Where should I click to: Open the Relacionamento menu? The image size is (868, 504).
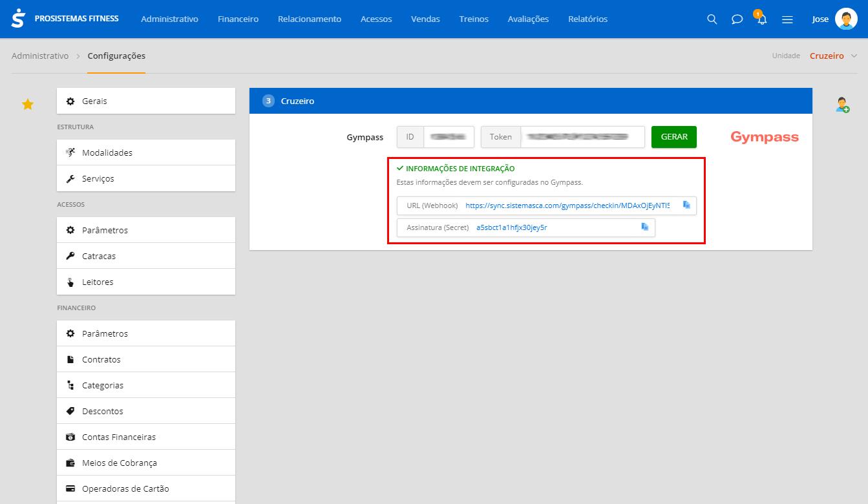[310, 19]
